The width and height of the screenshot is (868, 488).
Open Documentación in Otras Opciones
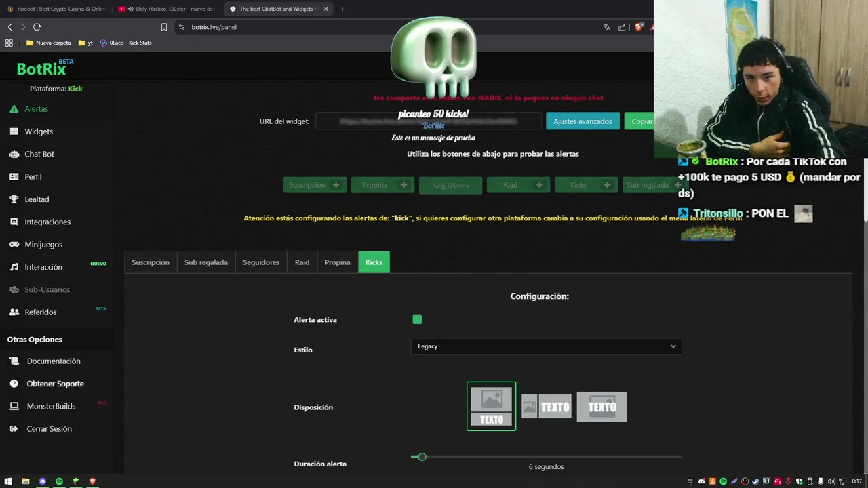click(54, 361)
